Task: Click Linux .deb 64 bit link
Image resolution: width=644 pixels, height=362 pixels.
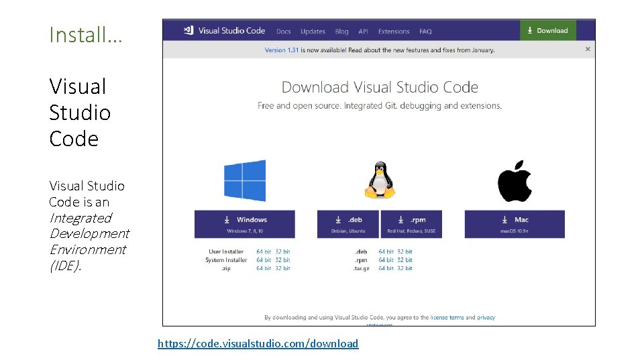Action: tap(386, 251)
